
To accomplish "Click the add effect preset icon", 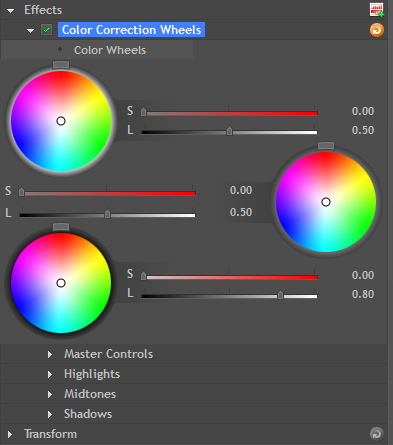I will [x=377, y=10].
